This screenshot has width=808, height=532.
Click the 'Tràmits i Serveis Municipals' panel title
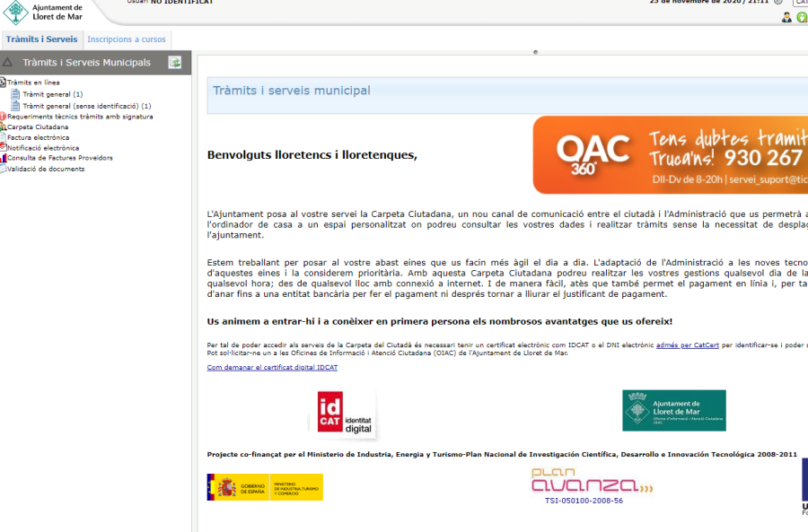click(86, 62)
